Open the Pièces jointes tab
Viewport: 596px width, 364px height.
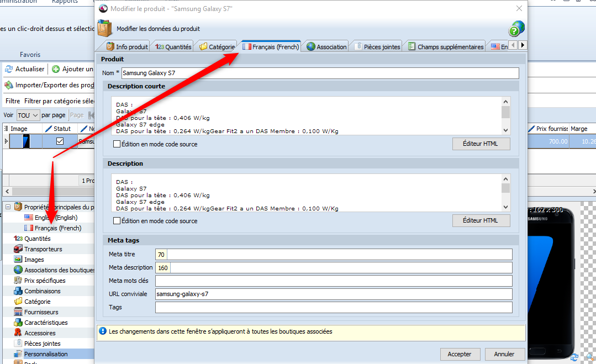[x=377, y=47]
